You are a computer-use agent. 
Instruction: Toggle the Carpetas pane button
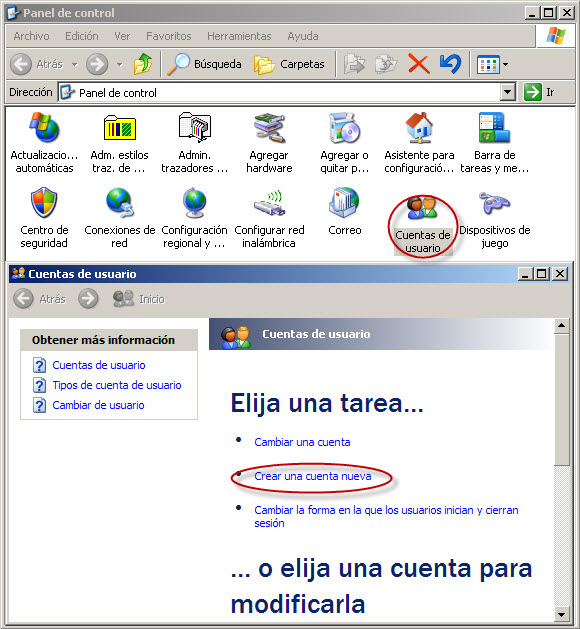pos(289,64)
